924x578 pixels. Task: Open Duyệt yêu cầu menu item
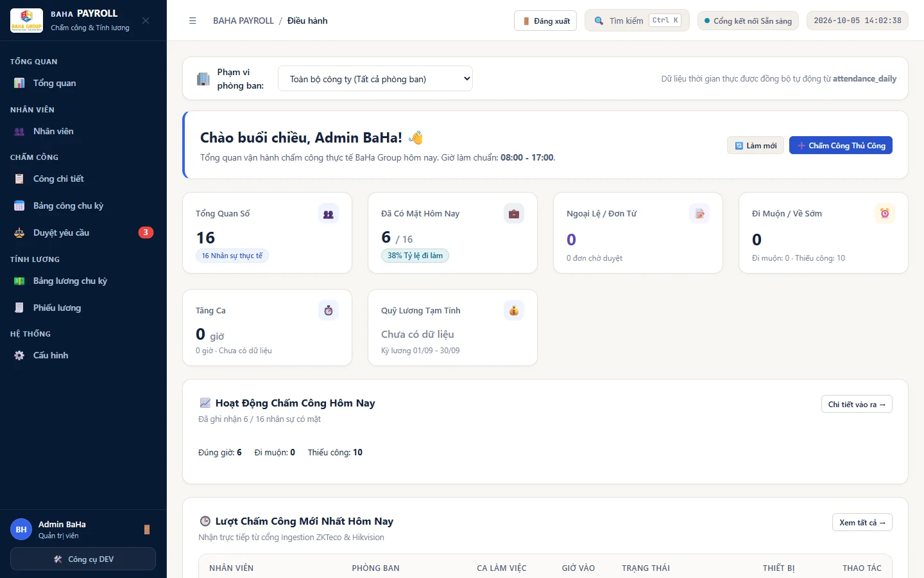[x=83, y=232]
